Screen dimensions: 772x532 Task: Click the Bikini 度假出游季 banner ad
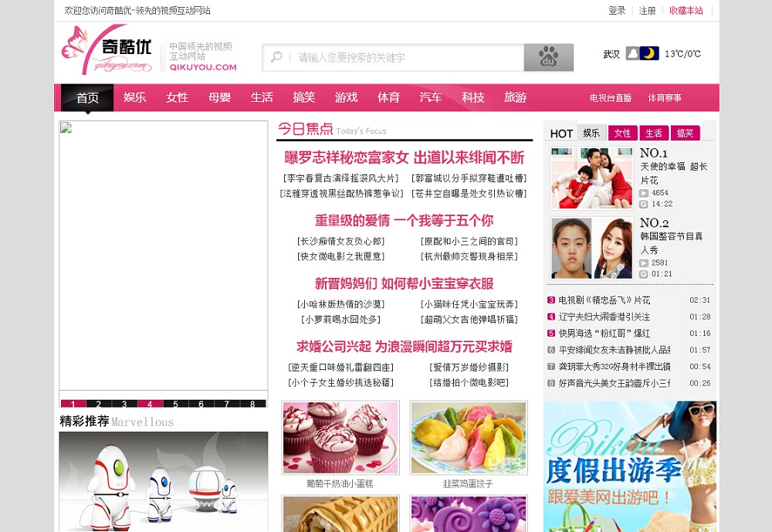(630, 466)
